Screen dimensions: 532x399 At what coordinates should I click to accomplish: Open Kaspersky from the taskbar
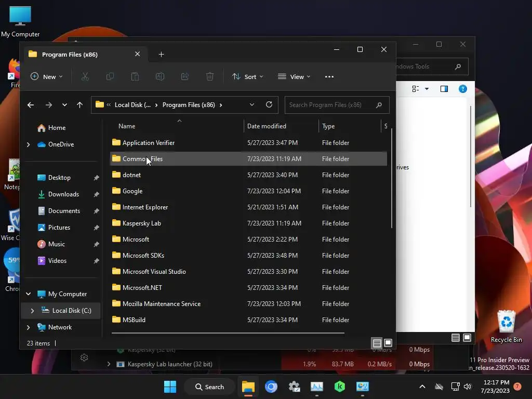340,387
